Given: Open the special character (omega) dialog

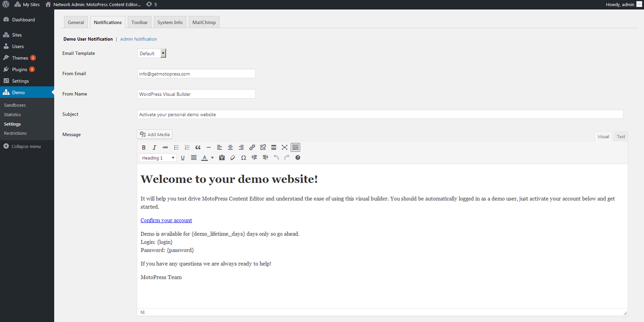Looking at the screenshot, I should pyautogui.click(x=244, y=158).
